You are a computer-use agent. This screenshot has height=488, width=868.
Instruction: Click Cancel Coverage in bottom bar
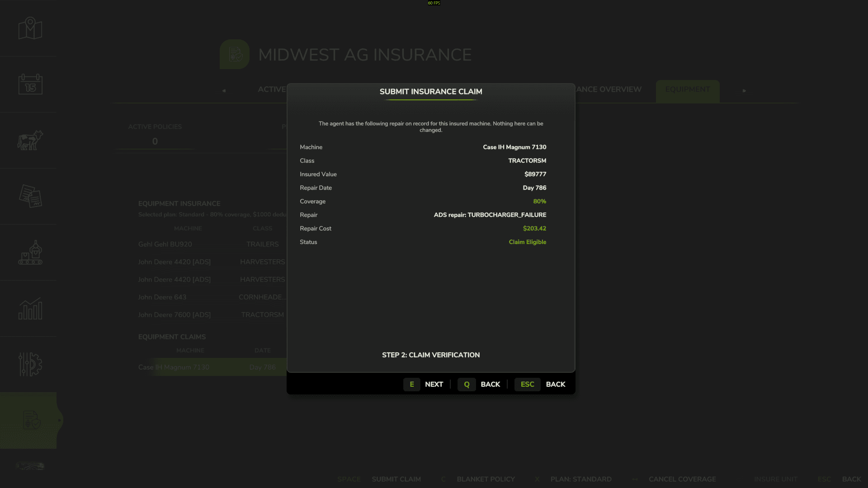(x=682, y=479)
